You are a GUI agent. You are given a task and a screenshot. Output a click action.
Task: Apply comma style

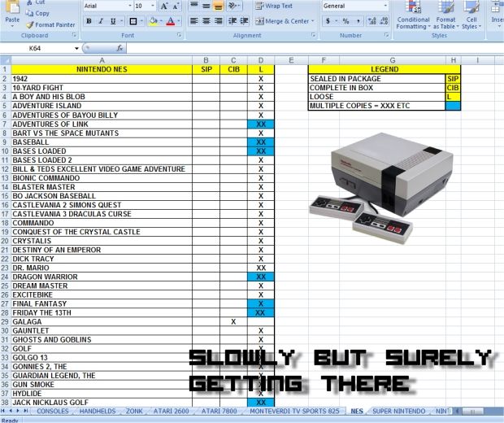pos(358,21)
